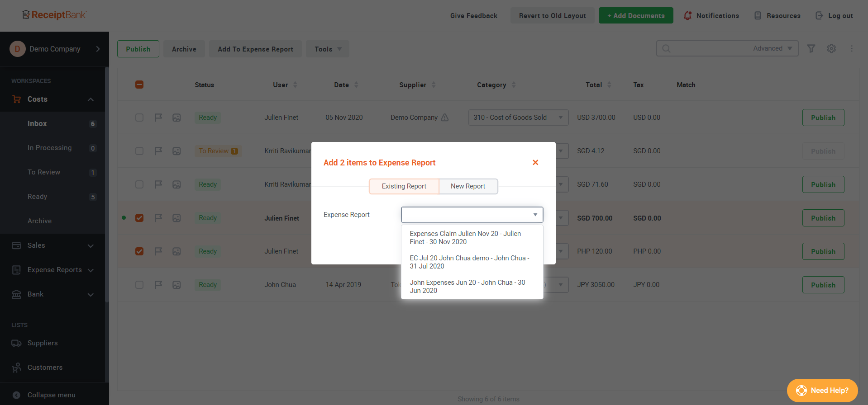Viewport: 868px width, 405px height.
Task: View image for 05 Nov 2020 row
Action: (176, 118)
